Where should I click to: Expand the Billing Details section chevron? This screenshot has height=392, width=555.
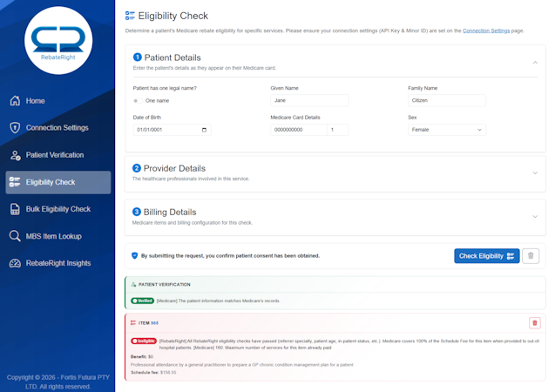tap(535, 217)
